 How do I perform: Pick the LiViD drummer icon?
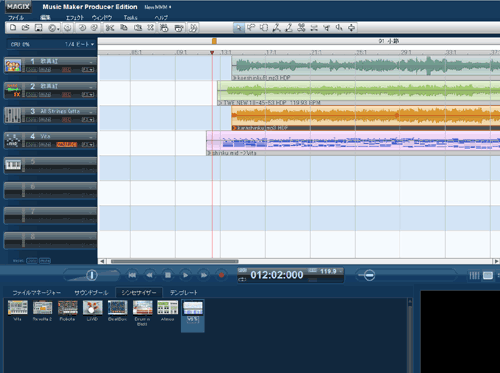pyautogui.click(x=92, y=308)
